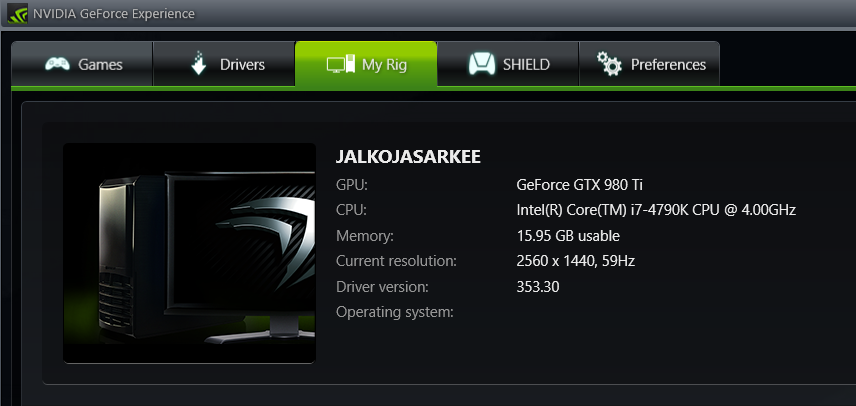Click the NVIDIA logo in the title bar

tap(17, 14)
